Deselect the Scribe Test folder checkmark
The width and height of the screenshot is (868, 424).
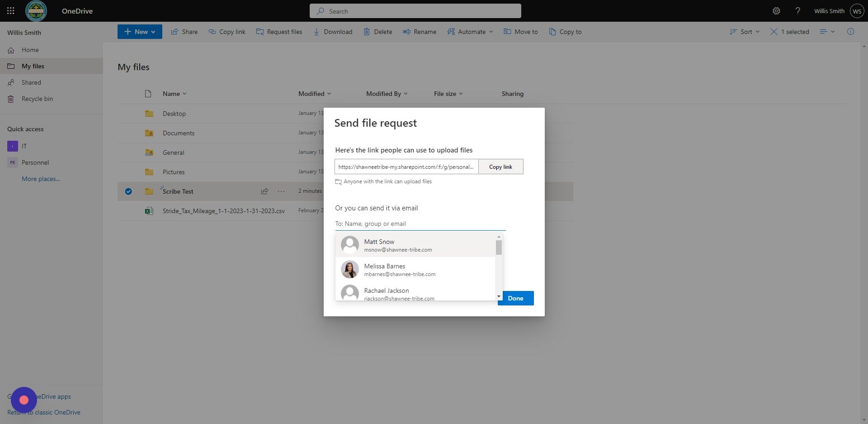[128, 191]
